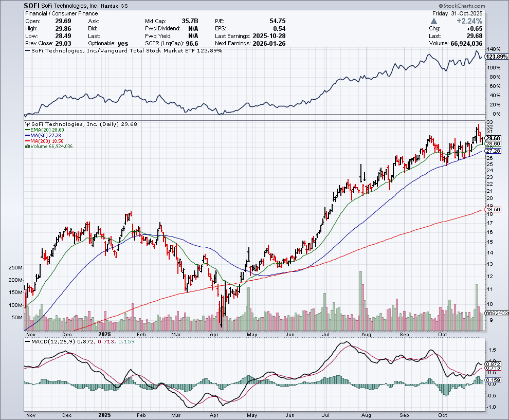Click the 1.5 MACD scale label

tap(492, 350)
